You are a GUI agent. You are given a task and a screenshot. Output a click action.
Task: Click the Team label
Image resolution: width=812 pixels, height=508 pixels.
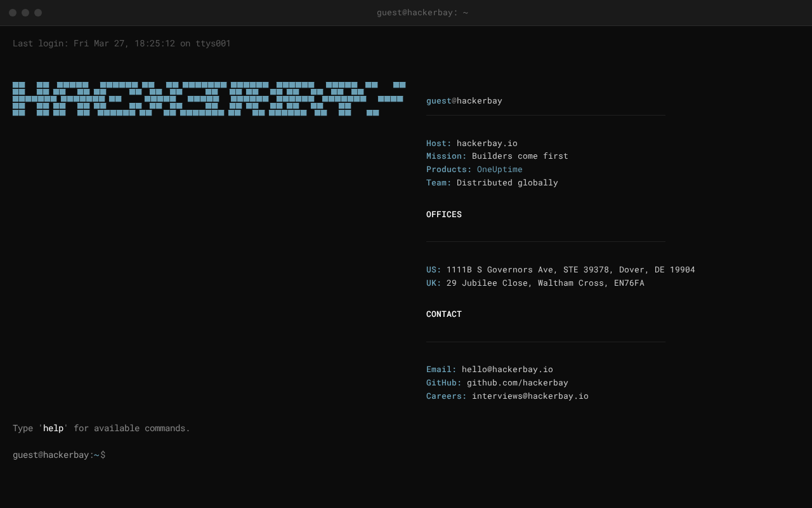[x=439, y=183]
